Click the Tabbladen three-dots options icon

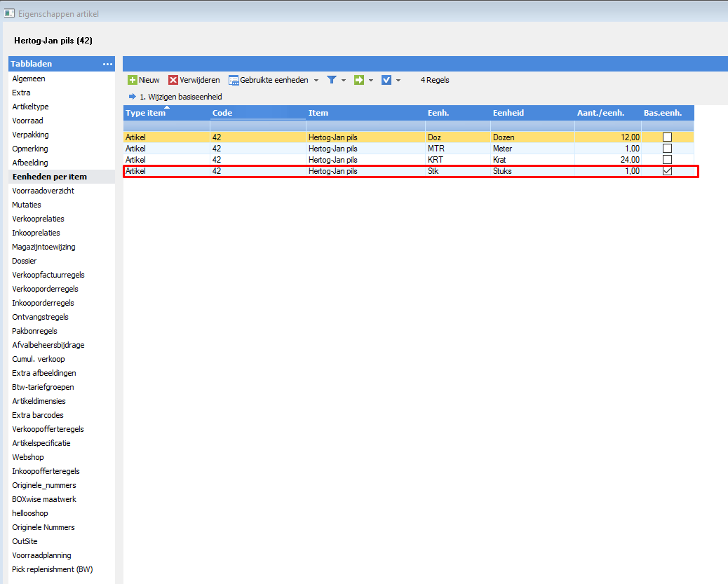[x=107, y=64]
